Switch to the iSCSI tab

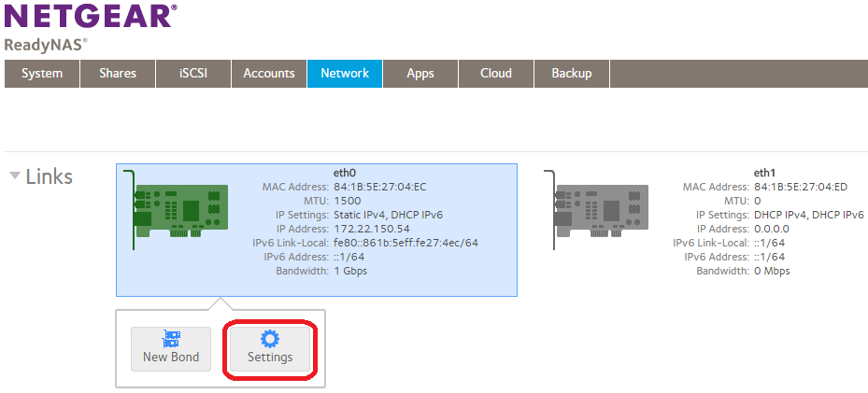(x=193, y=74)
